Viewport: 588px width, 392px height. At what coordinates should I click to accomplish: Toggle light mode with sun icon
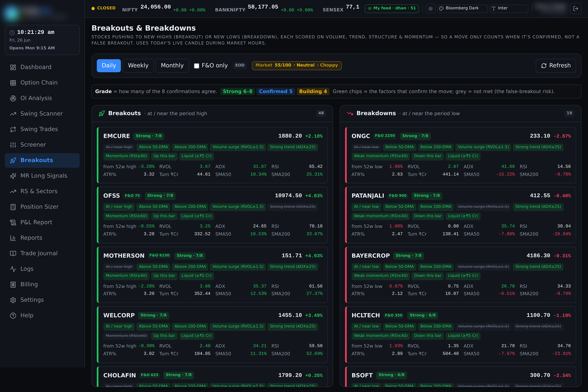(x=430, y=9)
